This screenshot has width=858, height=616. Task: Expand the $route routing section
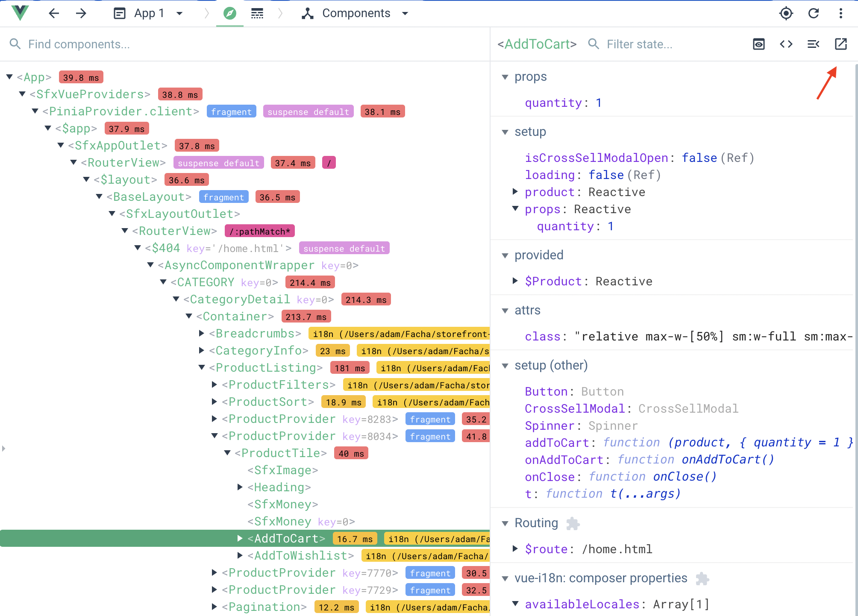(x=517, y=549)
